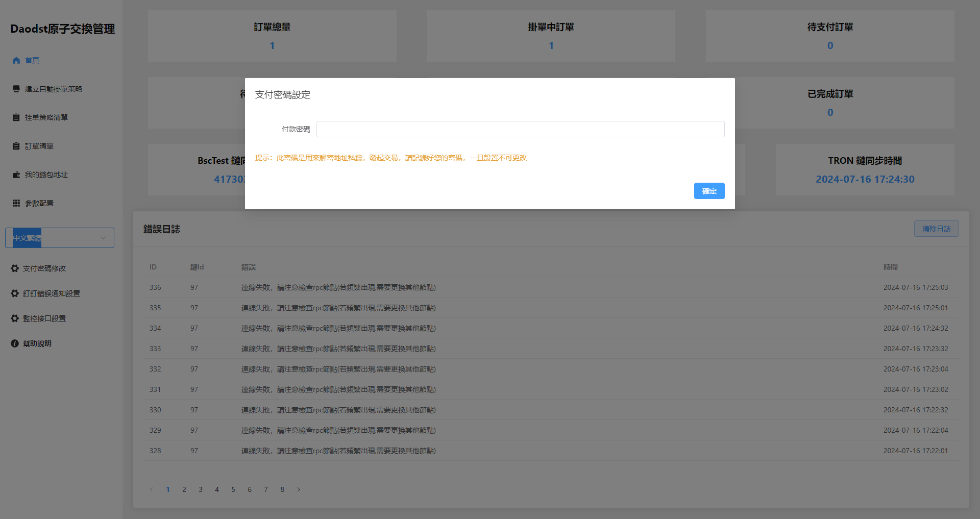Open 監控接口設置

click(x=44, y=318)
